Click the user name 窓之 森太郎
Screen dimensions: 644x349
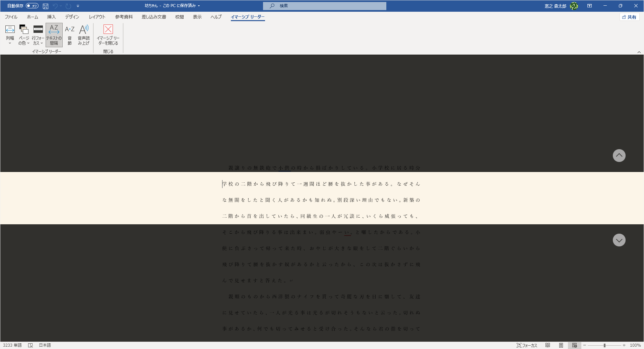click(x=555, y=6)
